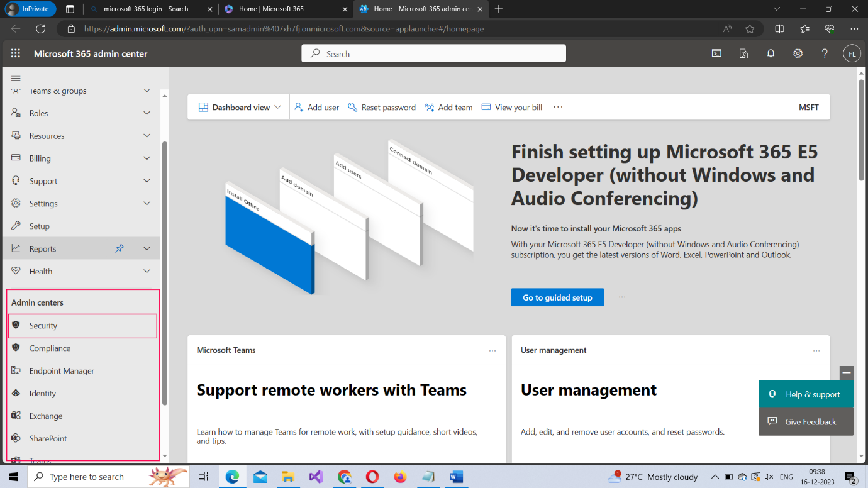Viewport: 868px width, 488px height.
Task: Refresh the current page
Action: 41,29
